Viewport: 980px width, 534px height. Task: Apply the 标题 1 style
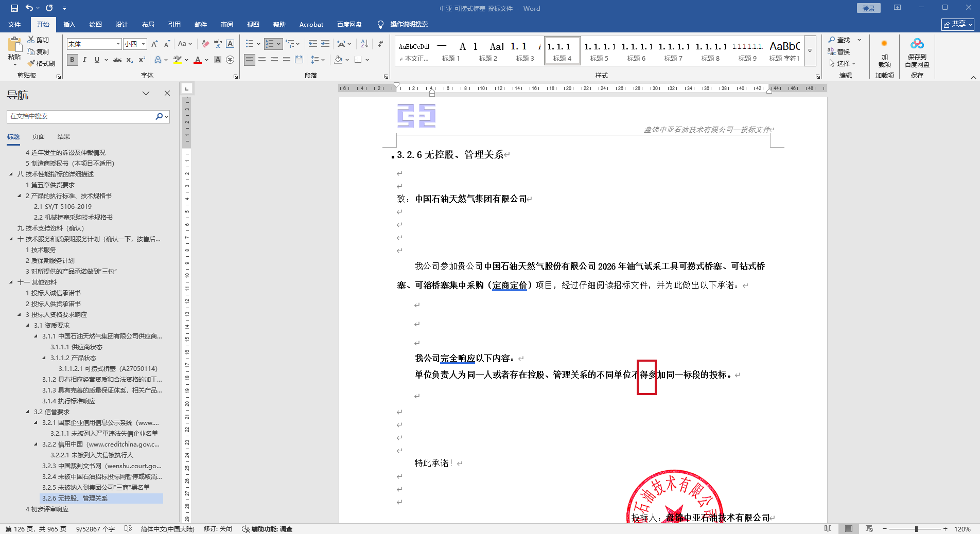pyautogui.click(x=451, y=51)
